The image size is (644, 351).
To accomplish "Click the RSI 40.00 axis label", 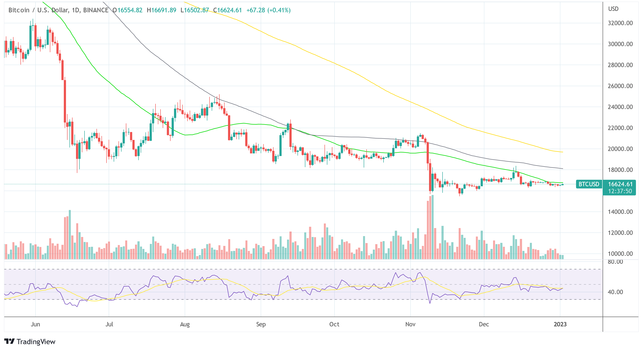I will 615,292.
